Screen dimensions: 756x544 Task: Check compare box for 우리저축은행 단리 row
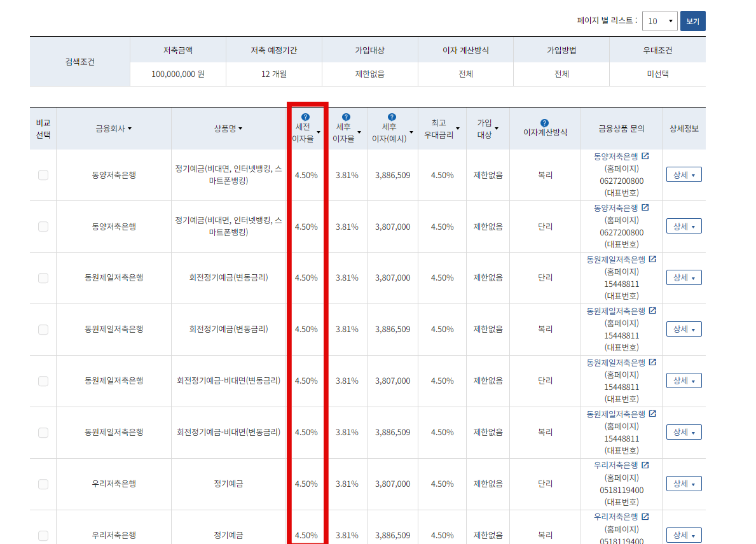point(43,484)
